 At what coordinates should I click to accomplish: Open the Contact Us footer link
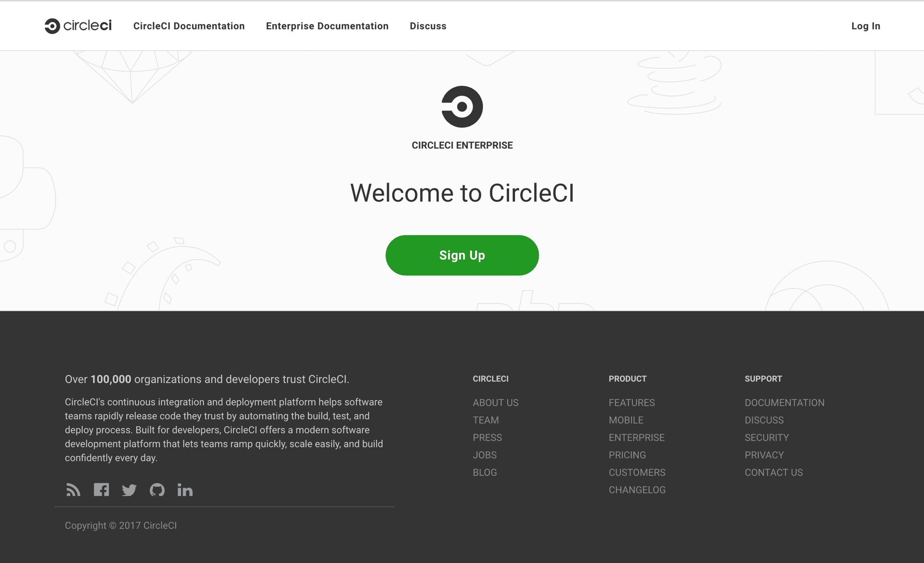tap(774, 472)
